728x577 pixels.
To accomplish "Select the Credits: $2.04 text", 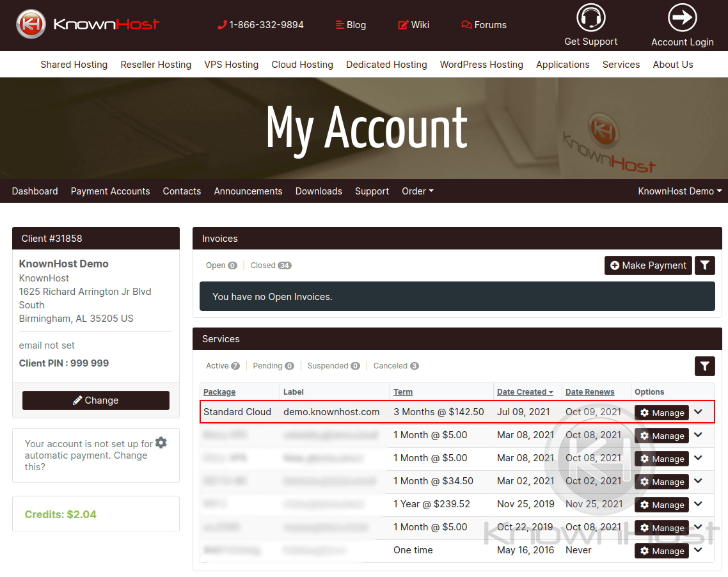I will [60, 515].
